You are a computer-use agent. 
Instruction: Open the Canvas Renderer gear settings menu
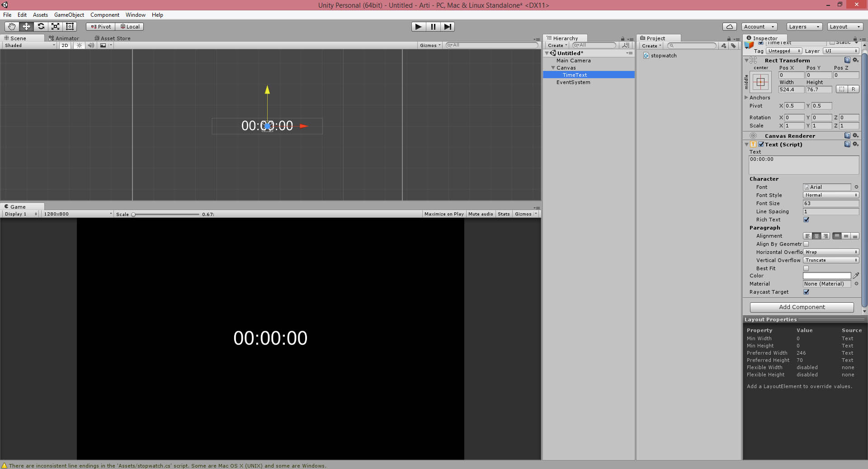[x=855, y=136]
